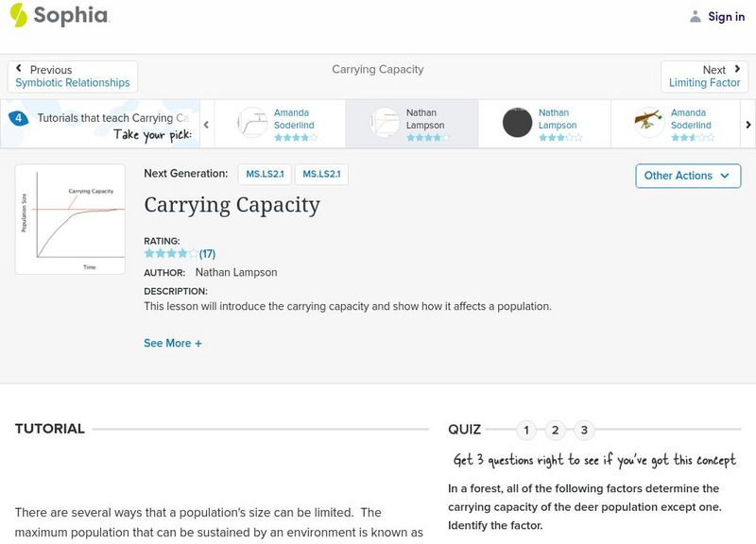756x544 pixels.
Task: Click the second MS.LS2.1 standard tag
Action: coord(321,174)
